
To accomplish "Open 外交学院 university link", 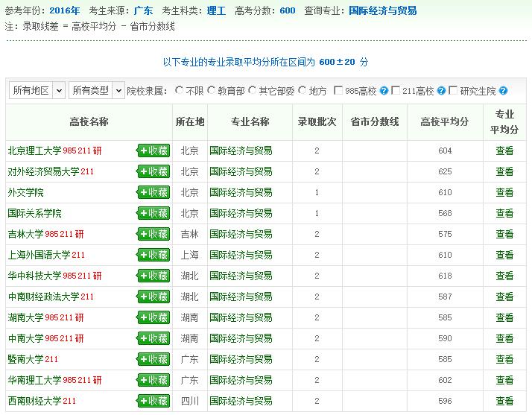I will [x=26, y=192].
